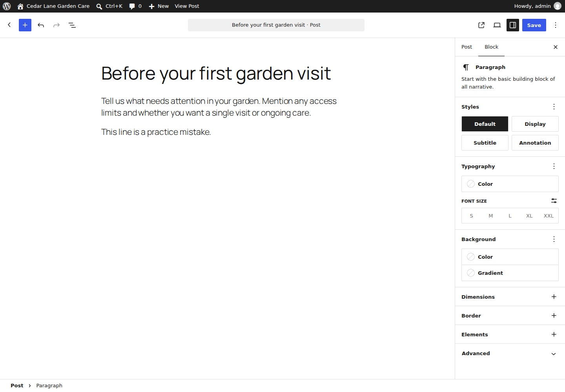565x392 pixels.
Task: Open the block inserter plus button
Action: click(x=25, y=25)
